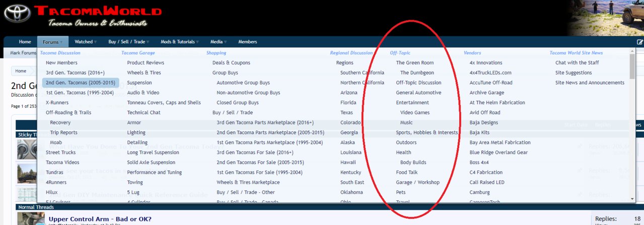The height and width of the screenshot is (225, 644).
Task: Select the Hawaii region
Action: click(348, 163)
